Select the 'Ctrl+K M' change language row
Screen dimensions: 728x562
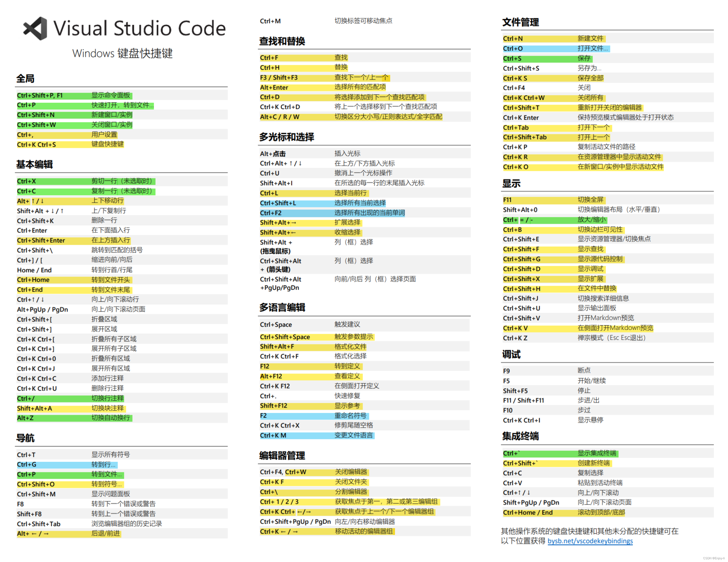364,435
